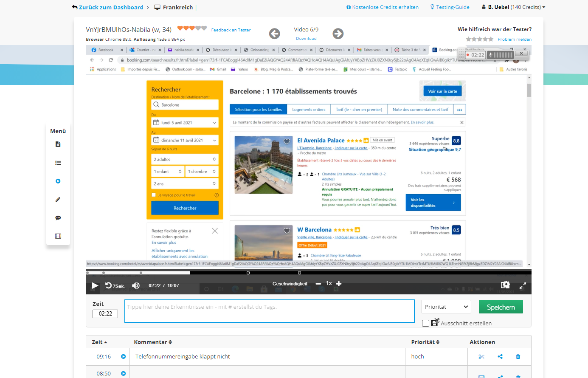Share the 09:16 comment via share icon

(x=500, y=356)
